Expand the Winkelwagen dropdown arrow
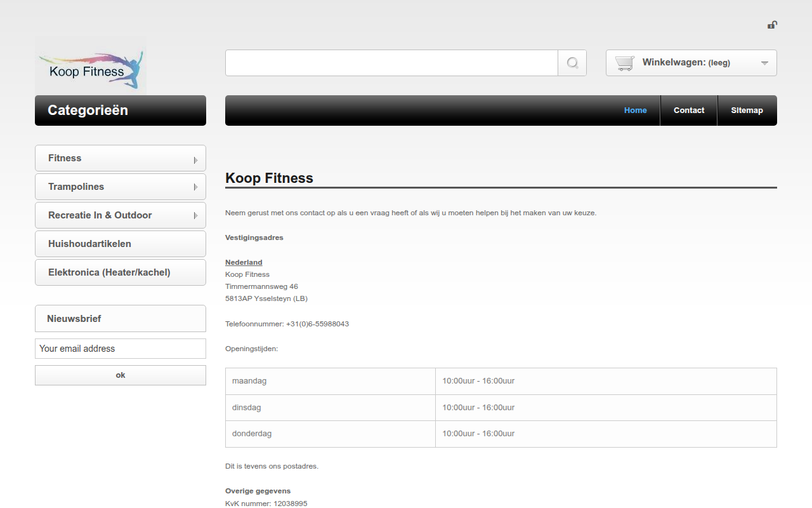This screenshot has height=508, width=812. (764, 63)
